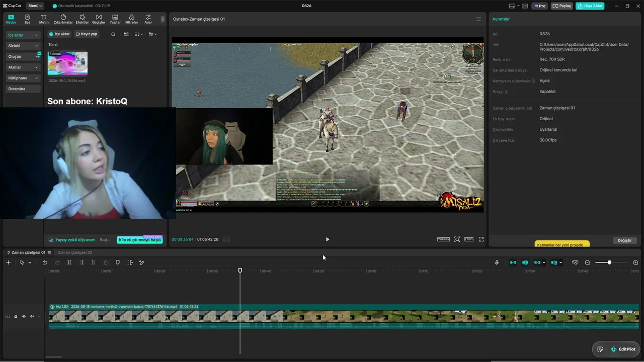Click the timeline playhead marker
Viewport: 644px width, 362px height.
240,270
